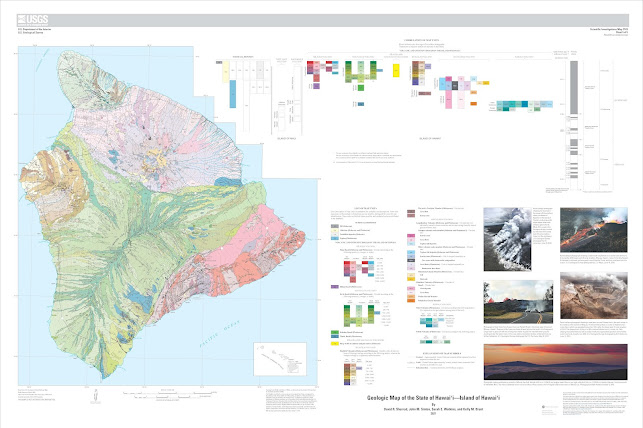Click the tall gray column in right-side chart
Viewport: 643px width, 428px height.
tap(574, 88)
